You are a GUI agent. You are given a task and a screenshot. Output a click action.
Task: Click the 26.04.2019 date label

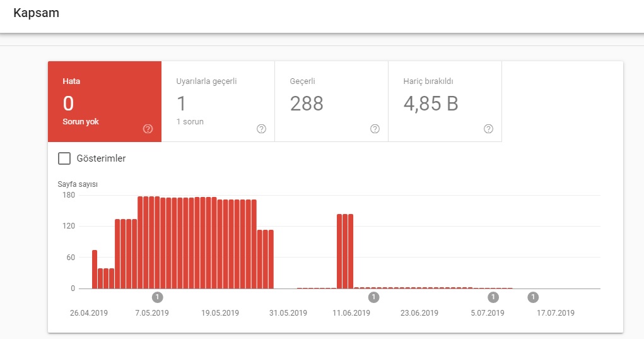pyautogui.click(x=89, y=313)
